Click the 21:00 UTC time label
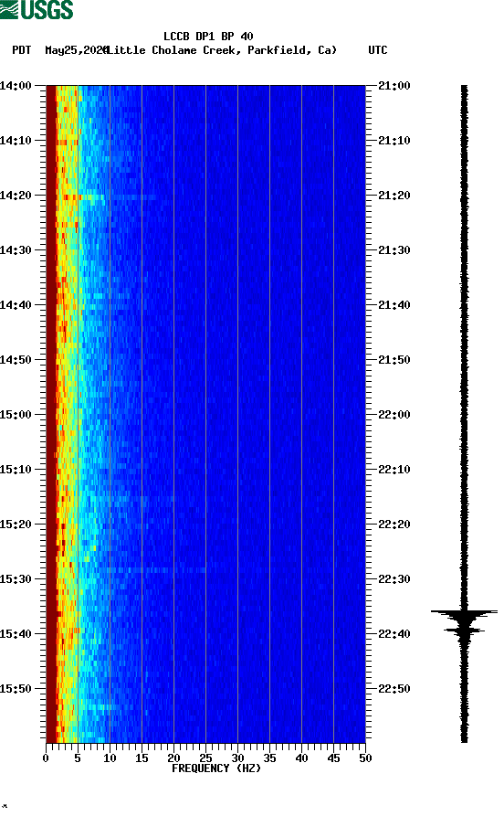 tap(394, 85)
